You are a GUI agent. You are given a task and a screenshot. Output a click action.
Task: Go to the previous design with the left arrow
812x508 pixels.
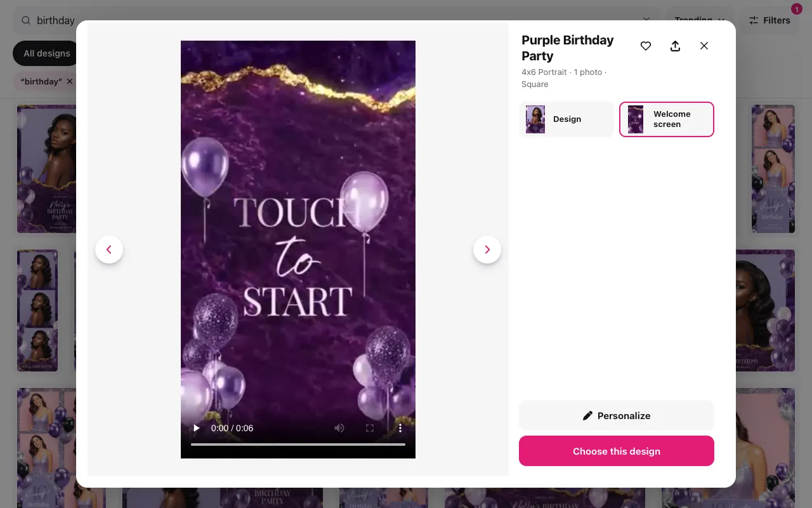[109, 250]
